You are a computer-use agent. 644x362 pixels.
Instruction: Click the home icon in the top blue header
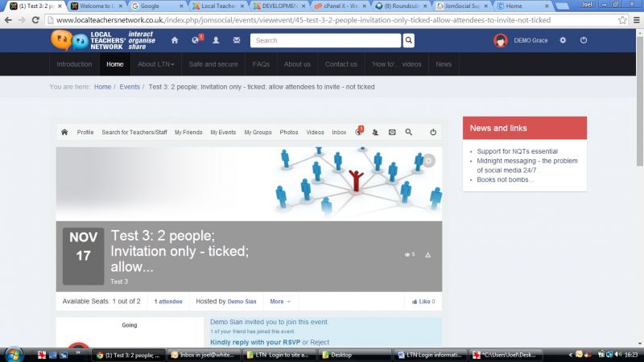click(x=175, y=40)
